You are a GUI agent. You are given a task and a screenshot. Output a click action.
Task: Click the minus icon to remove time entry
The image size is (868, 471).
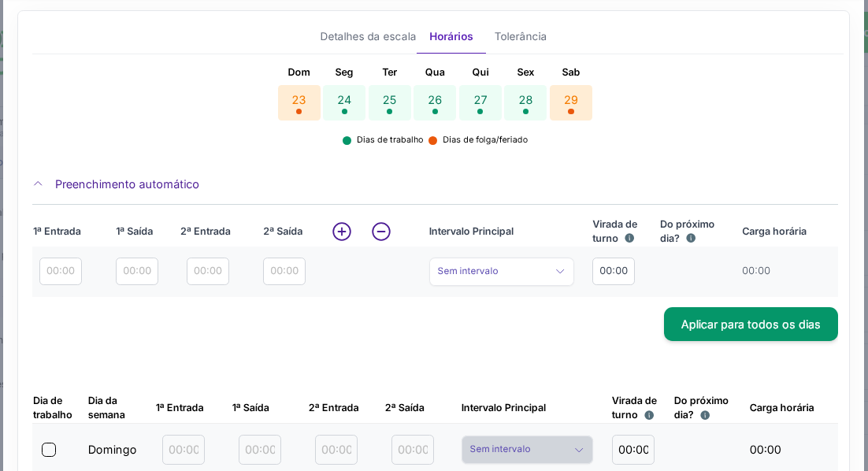point(381,232)
